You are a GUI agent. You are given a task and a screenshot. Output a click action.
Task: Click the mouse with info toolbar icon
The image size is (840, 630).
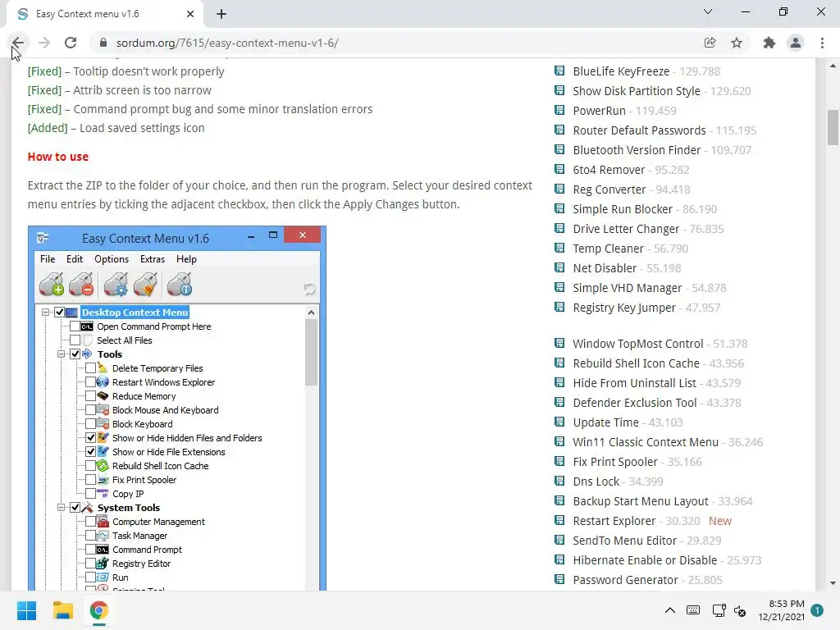tap(180, 284)
